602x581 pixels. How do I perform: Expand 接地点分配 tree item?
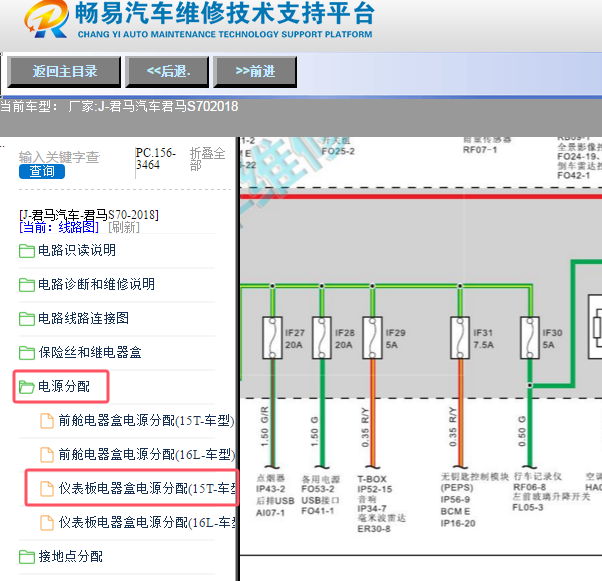point(70,556)
